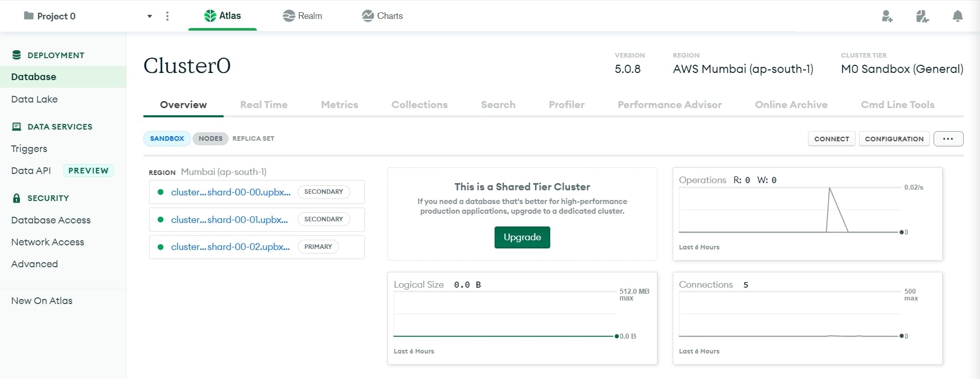Click the Operations chart

click(x=807, y=214)
